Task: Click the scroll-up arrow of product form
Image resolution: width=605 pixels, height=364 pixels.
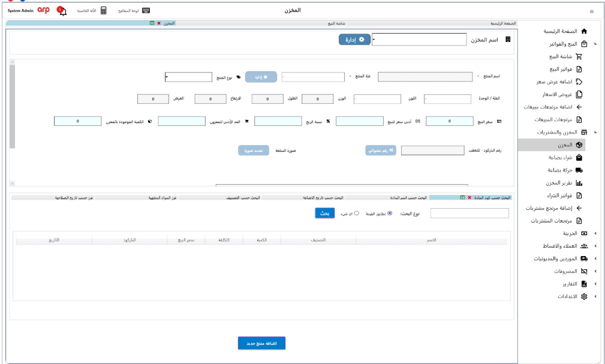Action: click(13, 62)
